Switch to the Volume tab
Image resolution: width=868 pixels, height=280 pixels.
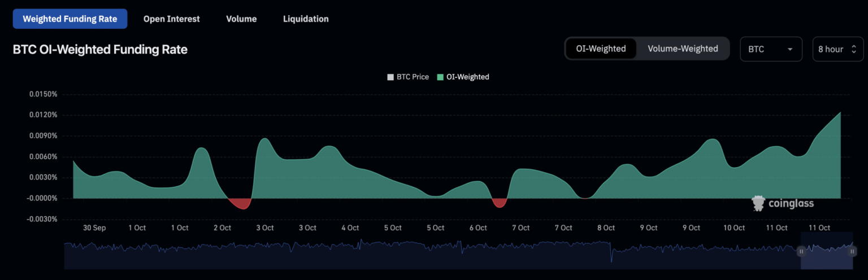click(x=241, y=19)
